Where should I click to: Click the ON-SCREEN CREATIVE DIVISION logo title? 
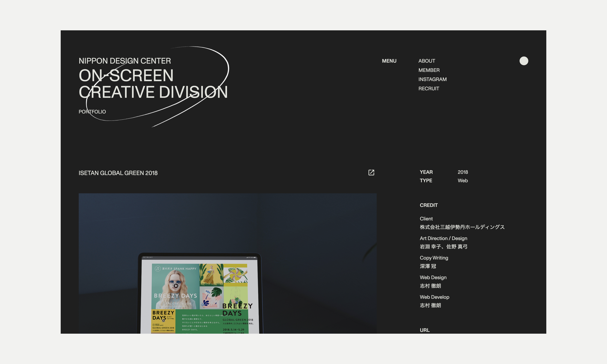[x=153, y=84]
